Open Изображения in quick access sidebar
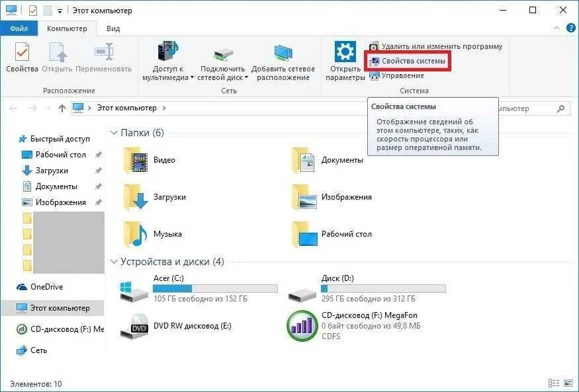This screenshot has height=392, width=579. pyautogui.click(x=54, y=202)
